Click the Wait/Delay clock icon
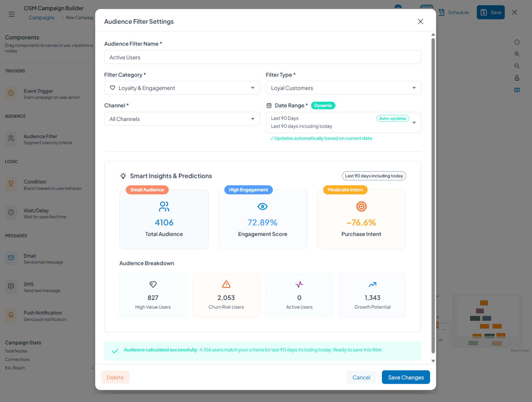532x402 pixels. 11,213
